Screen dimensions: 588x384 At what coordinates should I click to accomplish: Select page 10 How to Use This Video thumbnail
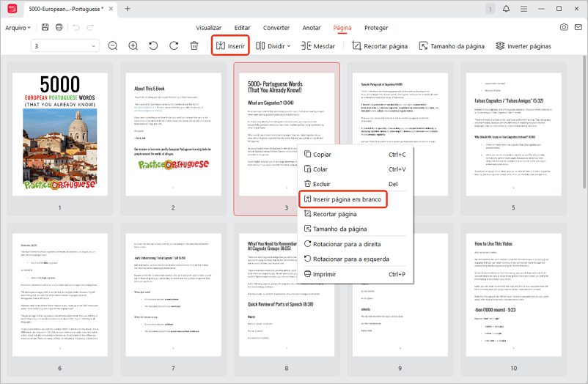(x=514, y=295)
